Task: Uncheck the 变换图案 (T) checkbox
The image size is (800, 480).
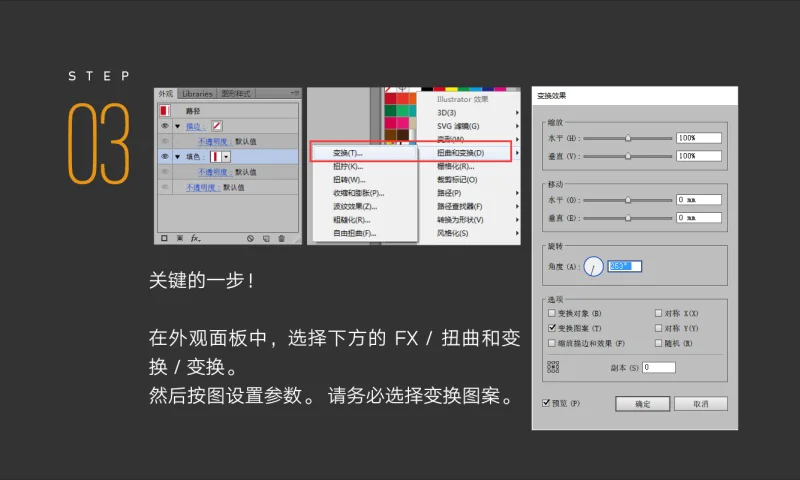Action: pos(552,328)
